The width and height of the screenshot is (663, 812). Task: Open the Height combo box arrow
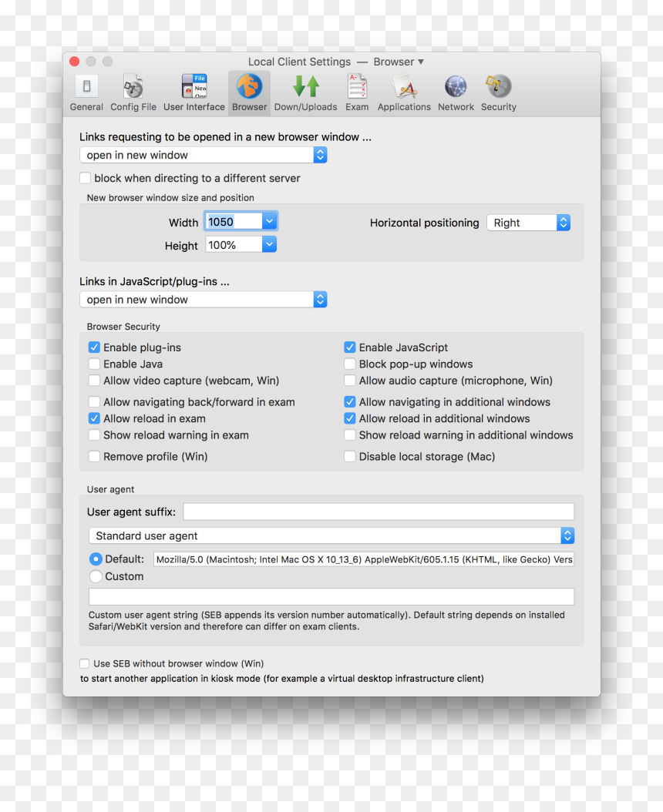[269, 244]
